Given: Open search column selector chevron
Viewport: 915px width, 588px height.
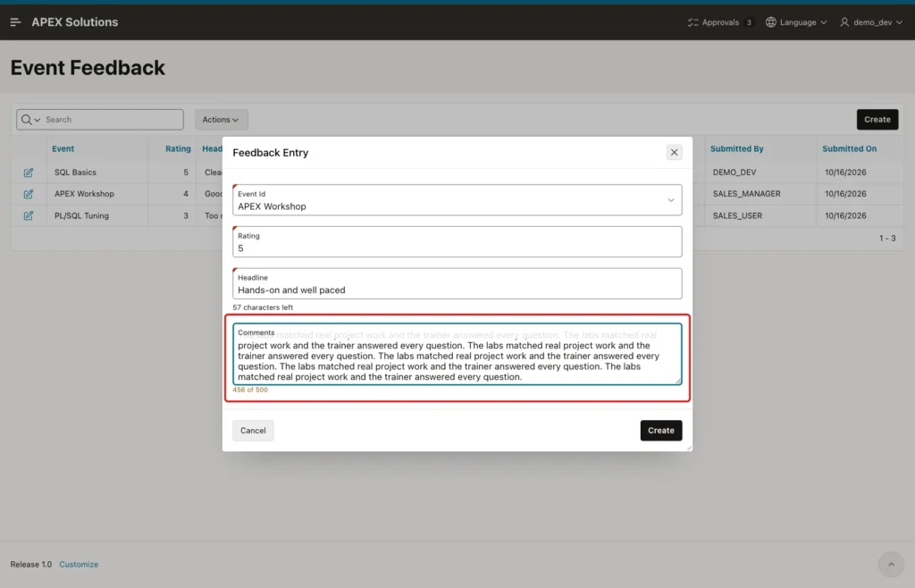Looking at the screenshot, I should click(38, 120).
